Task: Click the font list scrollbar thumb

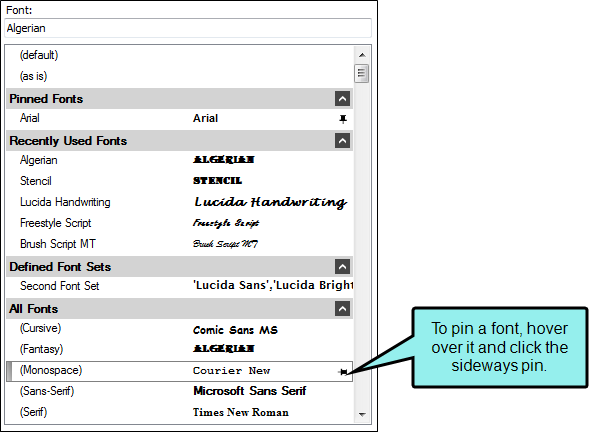Action: 361,74
